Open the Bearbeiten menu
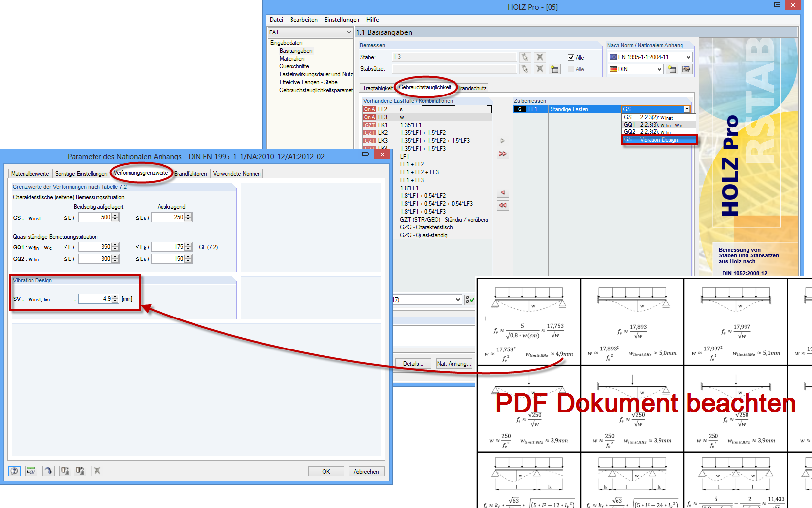The height and width of the screenshot is (508, 812). tap(304, 20)
